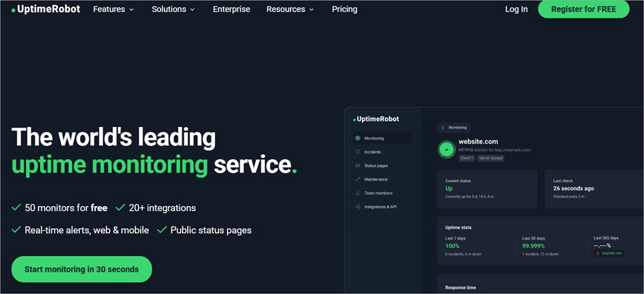This screenshot has width=644, height=294.
Task: Expand the Solutions dropdown menu
Action: coord(174,9)
